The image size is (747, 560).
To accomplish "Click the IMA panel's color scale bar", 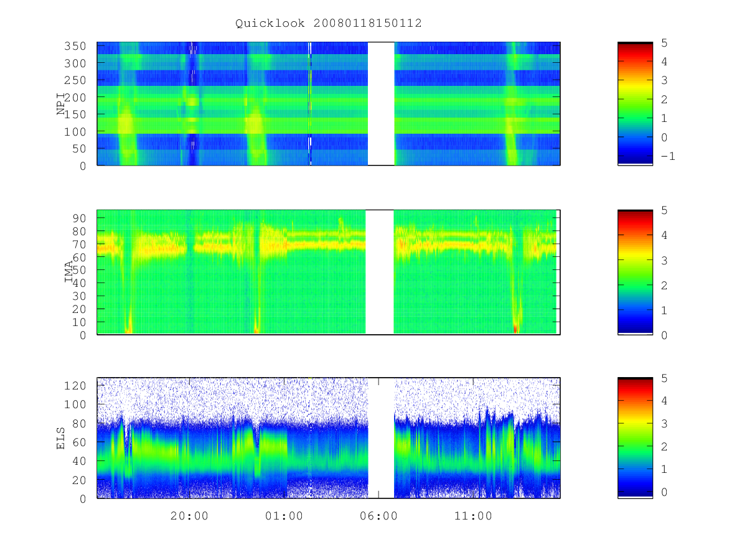I will tap(635, 272).
